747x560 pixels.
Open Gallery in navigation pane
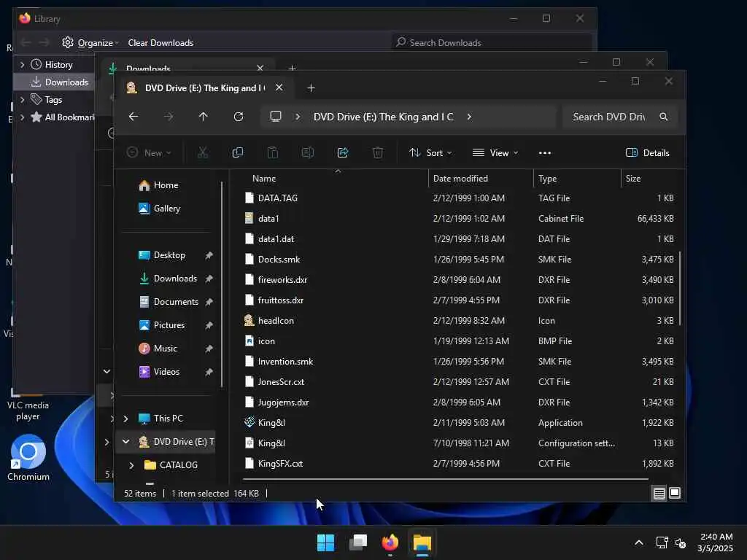click(x=166, y=209)
